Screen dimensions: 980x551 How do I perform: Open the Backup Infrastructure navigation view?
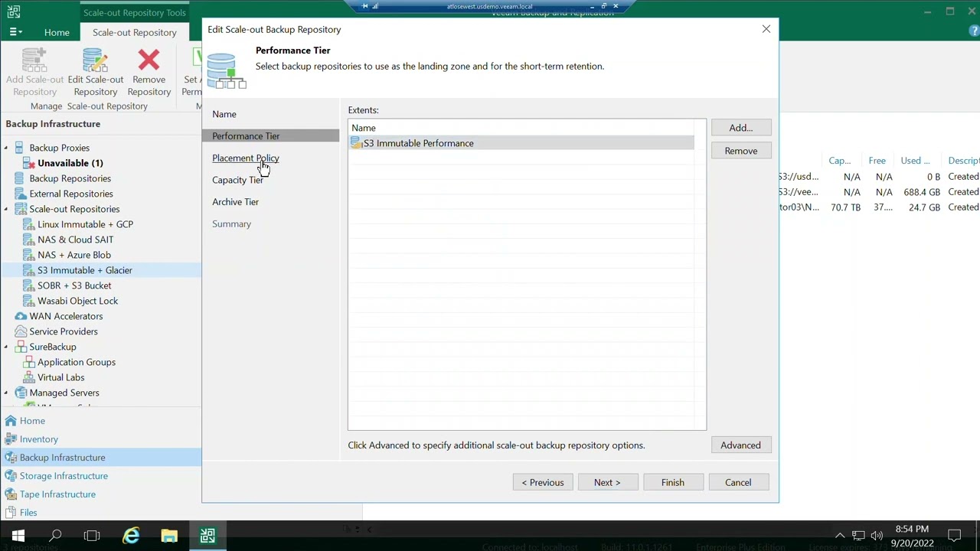point(100,458)
